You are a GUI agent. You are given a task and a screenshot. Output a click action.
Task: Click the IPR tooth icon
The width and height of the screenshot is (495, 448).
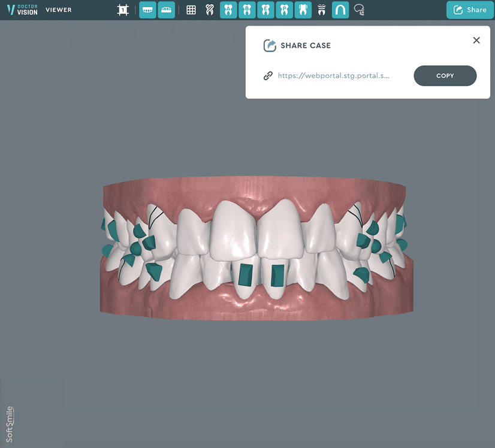point(322,10)
